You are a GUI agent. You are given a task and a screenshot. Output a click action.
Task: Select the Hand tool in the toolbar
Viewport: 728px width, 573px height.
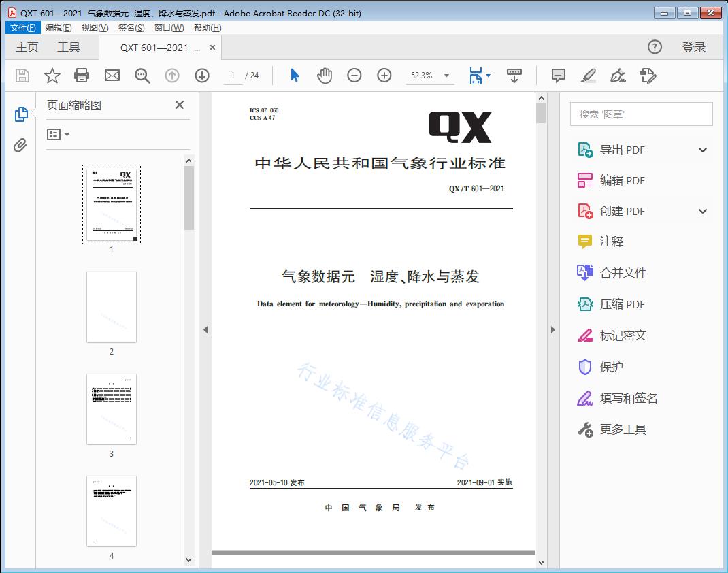click(x=325, y=76)
